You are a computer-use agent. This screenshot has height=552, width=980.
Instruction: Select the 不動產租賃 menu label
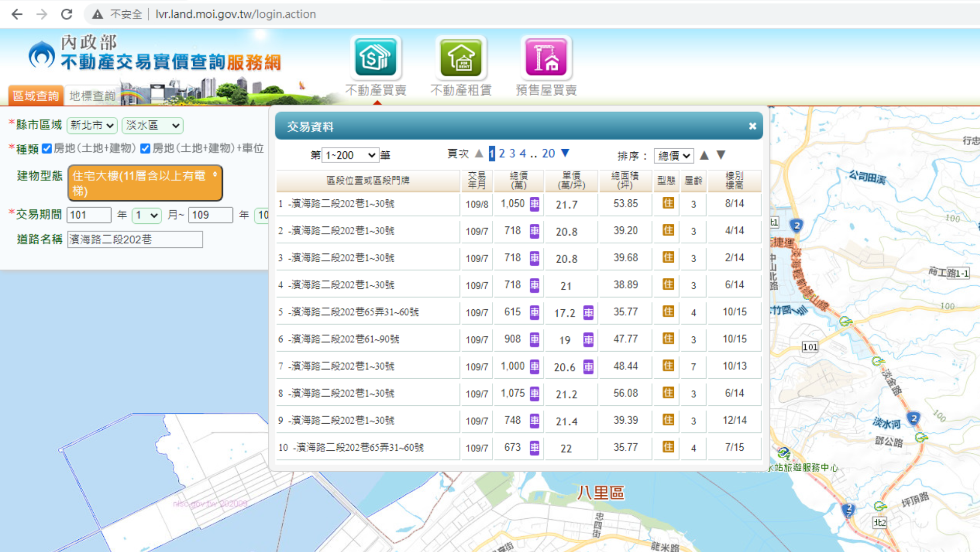coord(461,90)
